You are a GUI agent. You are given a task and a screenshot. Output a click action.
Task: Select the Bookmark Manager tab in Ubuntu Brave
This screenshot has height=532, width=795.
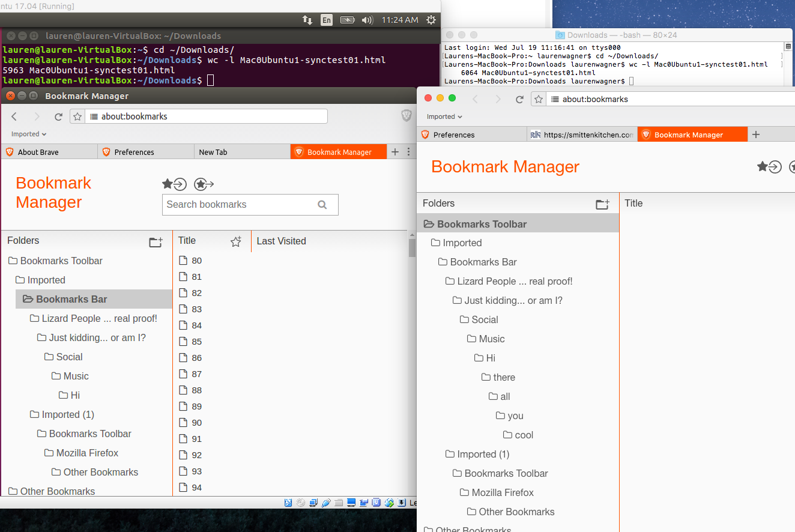pos(339,152)
